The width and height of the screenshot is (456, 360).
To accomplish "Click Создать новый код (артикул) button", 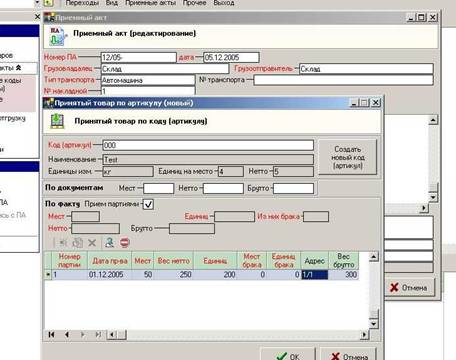I will pos(348,157).
